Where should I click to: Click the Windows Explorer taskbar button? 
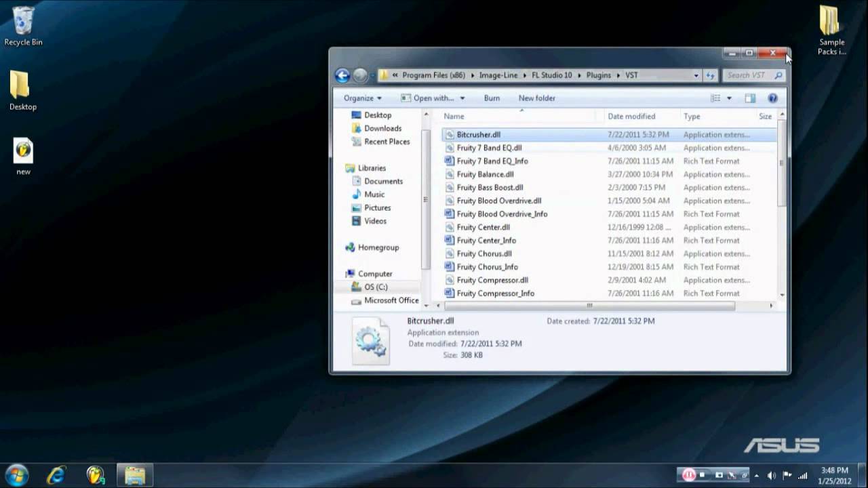(x=135, y=474)
